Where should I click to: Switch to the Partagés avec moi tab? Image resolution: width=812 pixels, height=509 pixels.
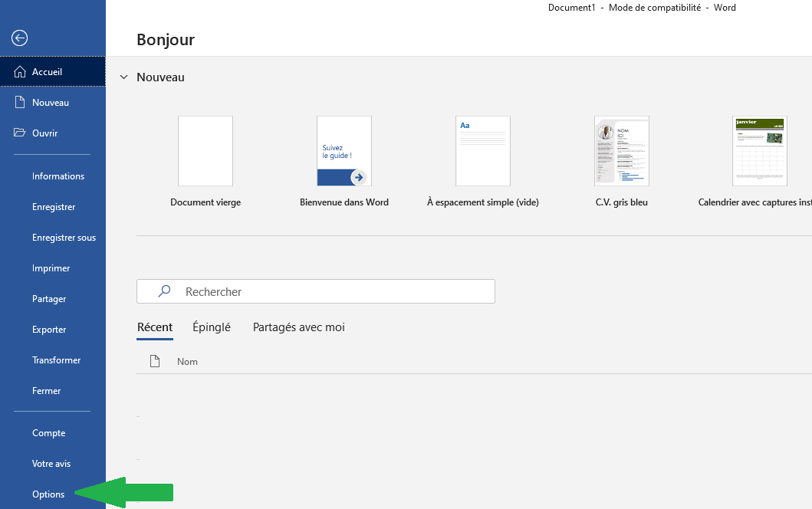[x=299, y=327]
